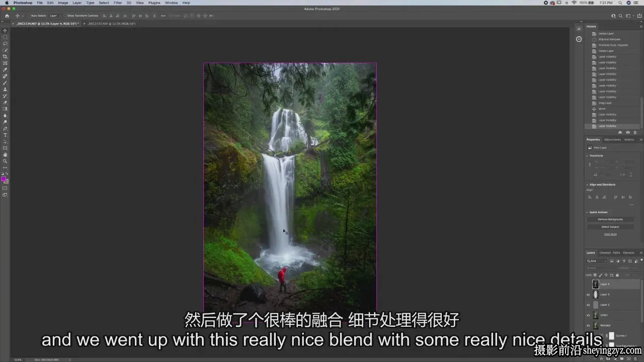Open the Image menu

point(63,3)
